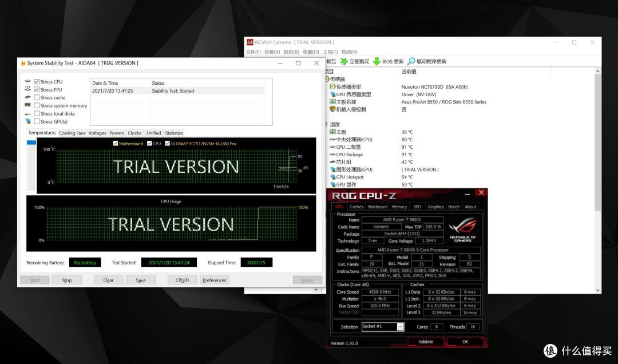Screen dimensions: 618x364
Task: Click the 图形处理器(GPU) row icon
Action: (x=332, y=169)
